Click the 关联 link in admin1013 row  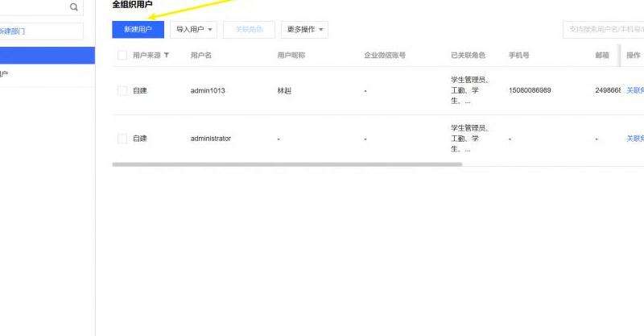coord(635,90)
